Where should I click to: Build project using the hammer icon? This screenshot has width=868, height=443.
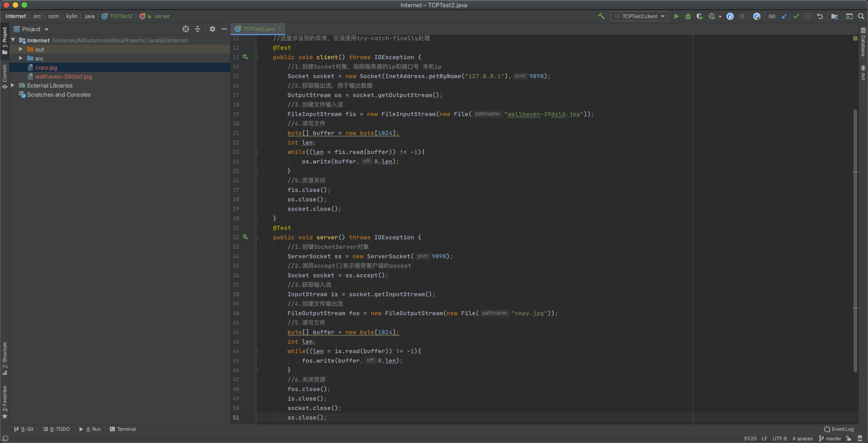601,16
